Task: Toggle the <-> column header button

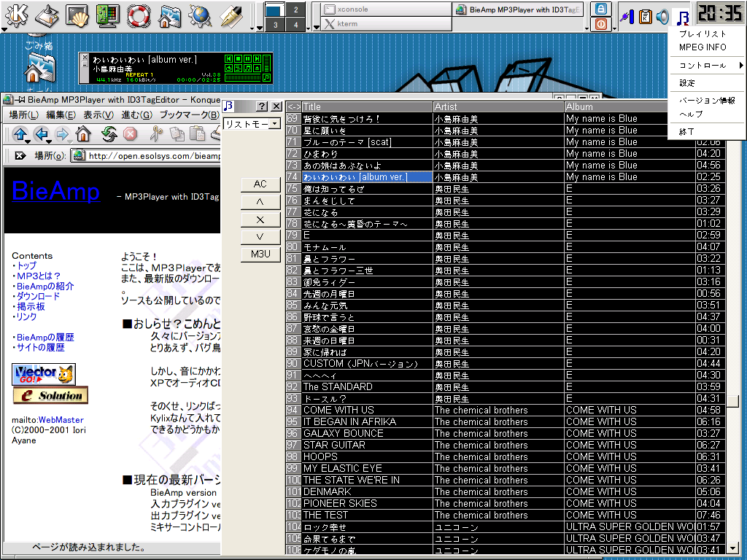Action: [293, 106]
